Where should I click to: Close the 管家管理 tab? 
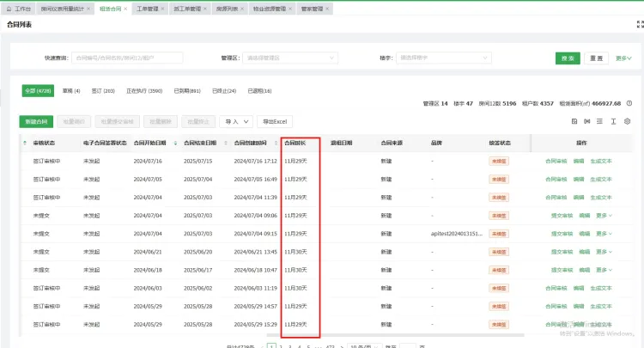click(x=327, y=9)
